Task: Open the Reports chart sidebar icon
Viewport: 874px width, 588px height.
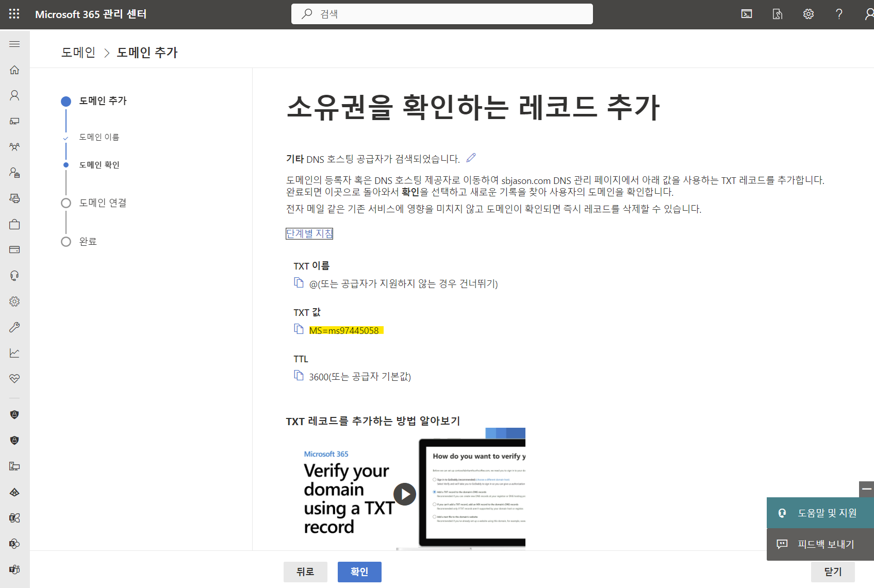Action: [x=14, y=353]
